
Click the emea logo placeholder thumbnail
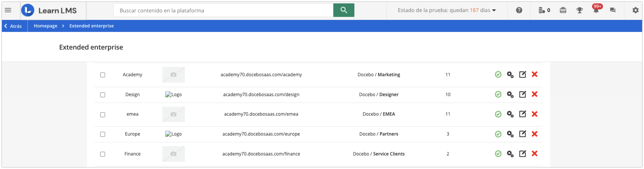[x=173, y=114]
